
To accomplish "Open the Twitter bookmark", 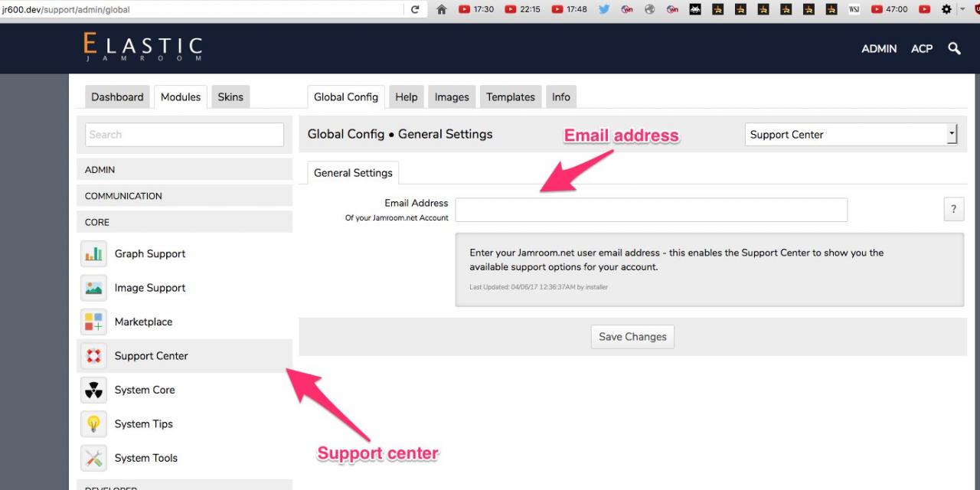I will click(604, 9).
